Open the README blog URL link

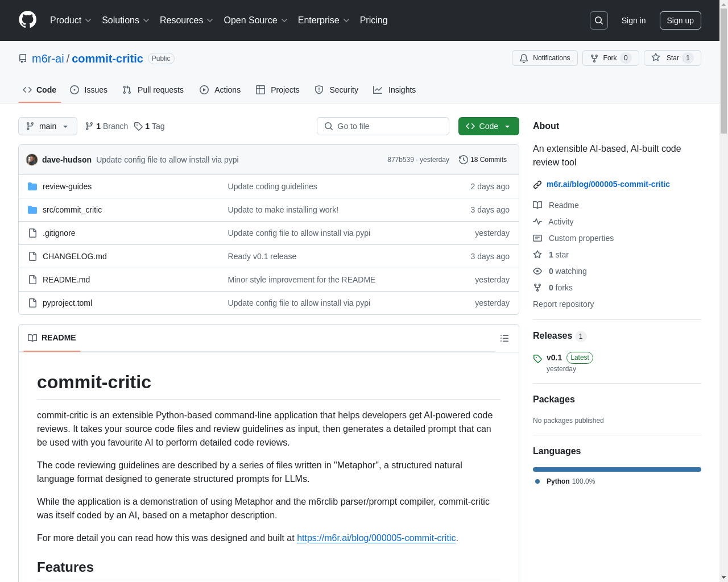(x=377, y=538)
